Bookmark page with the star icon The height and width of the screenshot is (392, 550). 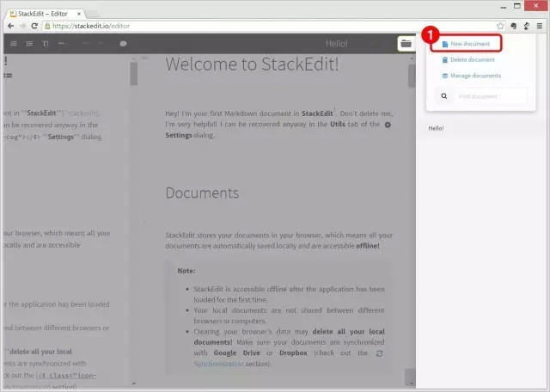[500, 26]
